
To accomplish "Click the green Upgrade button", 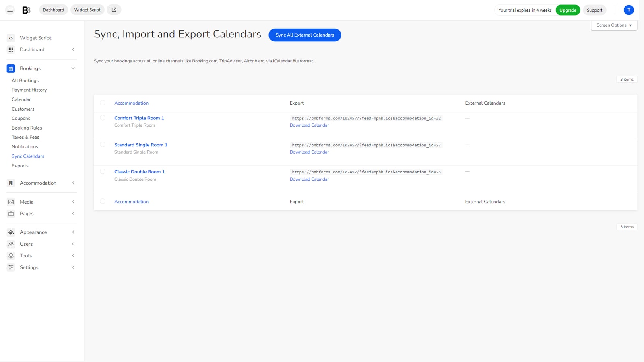I will point(568,10).
